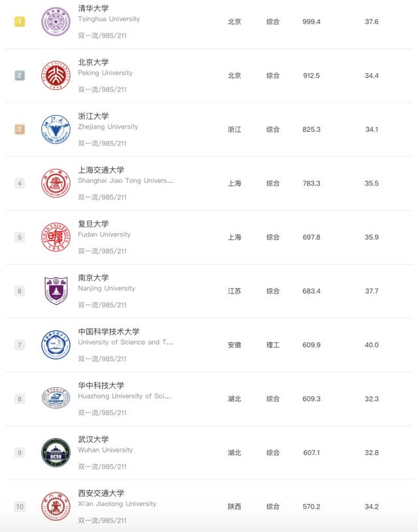This screenshot has width=418, height=532.
Task: Open the 中国科学技术大学 name link
Action: pos(108,332)
